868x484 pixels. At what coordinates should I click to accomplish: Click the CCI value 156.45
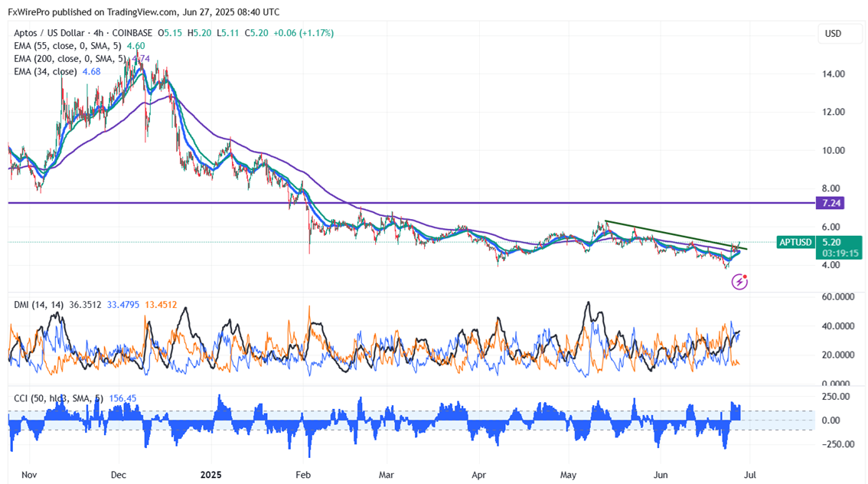pyautogui.click(x=123, y=398)
